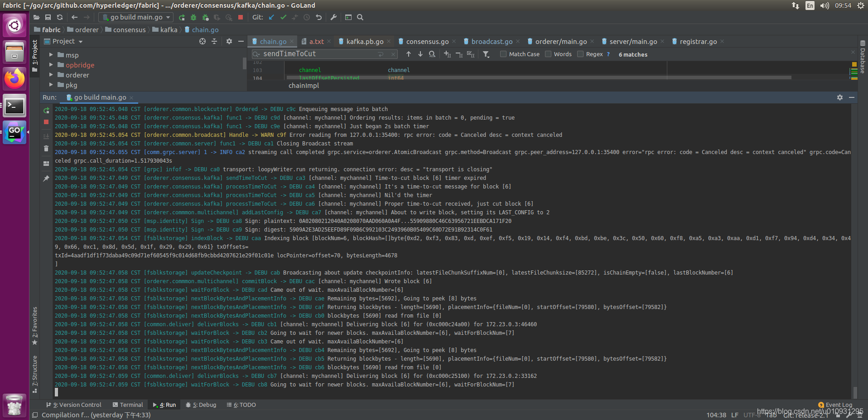Switch to the orderer/main.go tab
Image resolution: width=868 pixels, height=420 pixels.
[561, 41]
